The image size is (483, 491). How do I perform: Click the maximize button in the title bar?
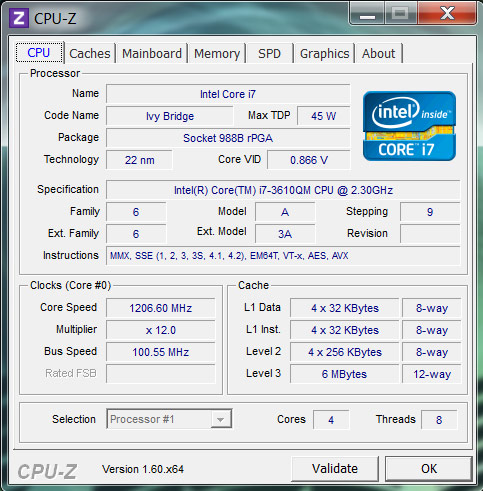[x=400, y=14]
